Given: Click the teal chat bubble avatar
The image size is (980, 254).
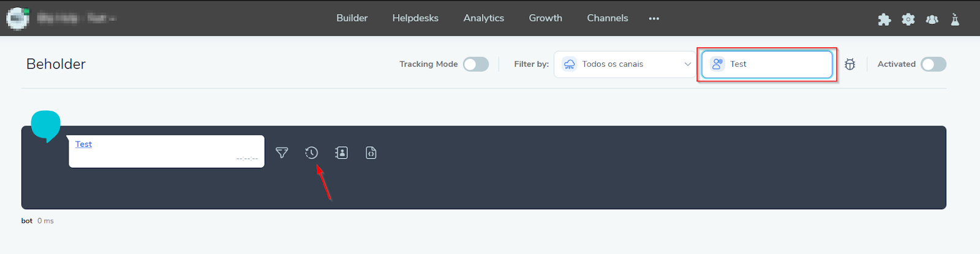Looking at the screenshot, I should pyautogui.click(x=46, y=125).
